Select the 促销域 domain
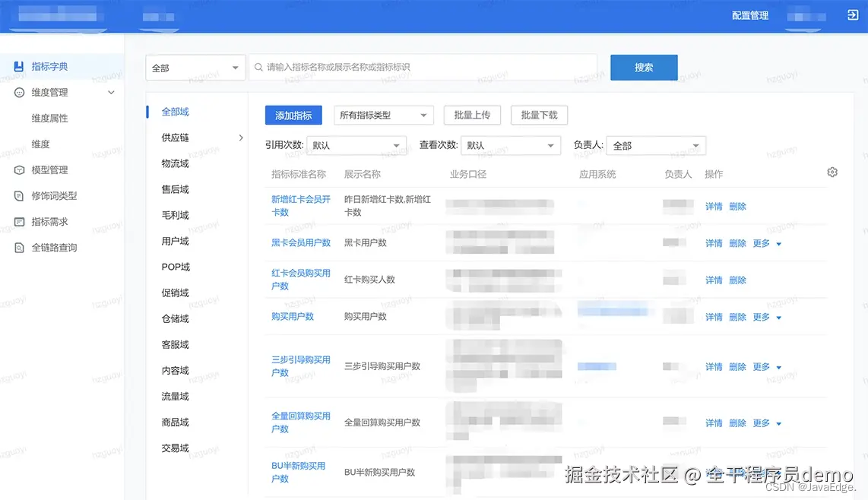 coord(175,293)
